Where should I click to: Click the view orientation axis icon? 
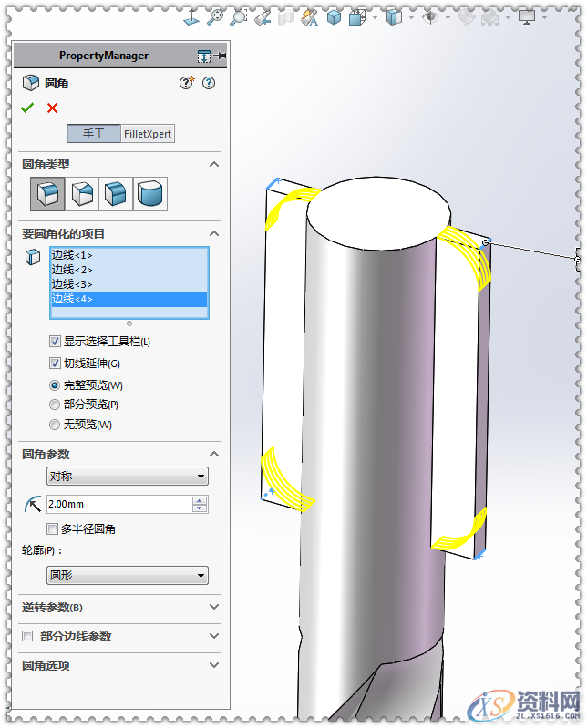click(x=191, y=17)
